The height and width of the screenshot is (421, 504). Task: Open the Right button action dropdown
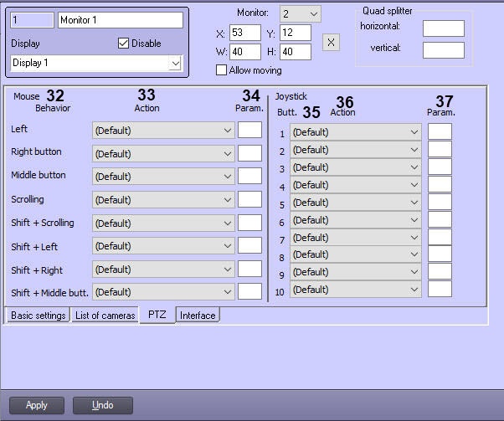163,154
